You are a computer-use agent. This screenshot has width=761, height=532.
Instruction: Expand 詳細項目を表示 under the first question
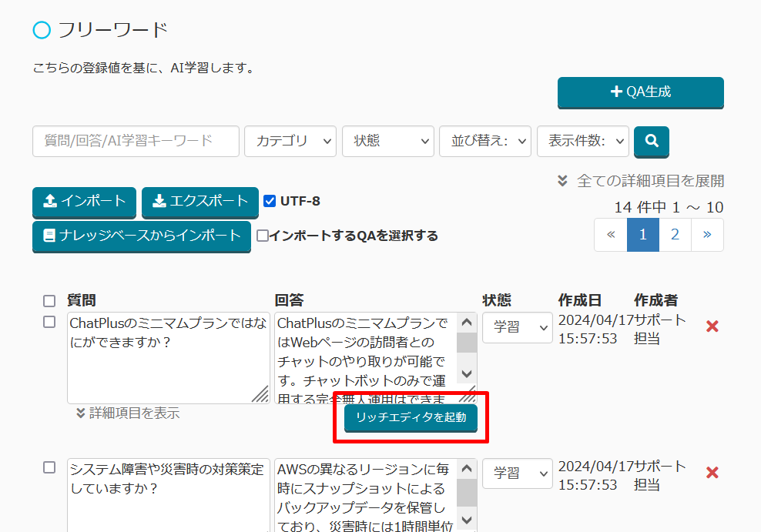(x=127, y=413)
